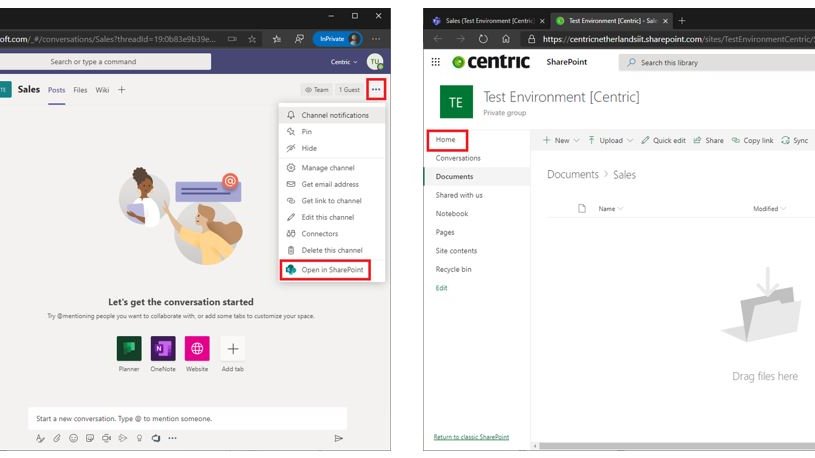This screenshot has width=815, height=458.
Task: Switch to the Files tab in Teams
Action: pyautogui.click(x=80, y=90)
